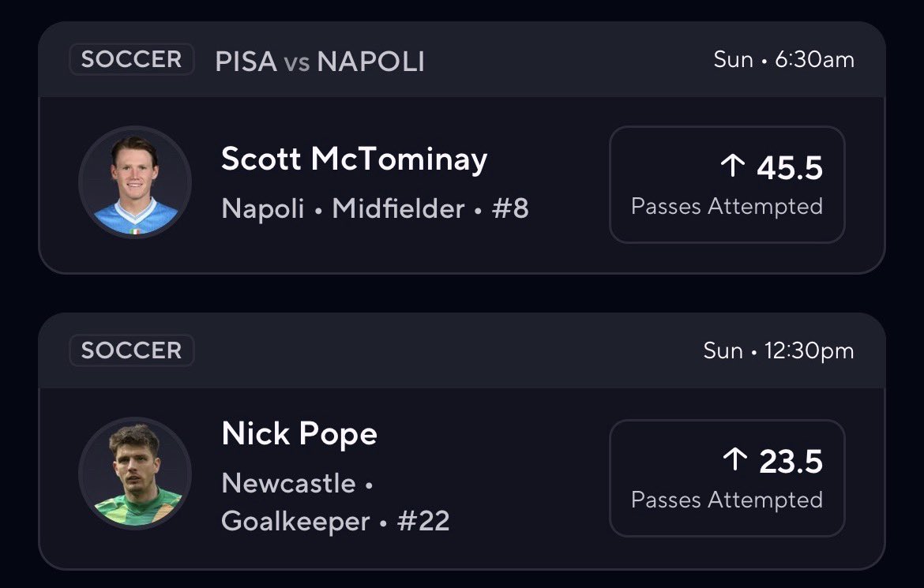Click the up arrow next to 23.5
The image size is (924, 588).
(734, 459)
